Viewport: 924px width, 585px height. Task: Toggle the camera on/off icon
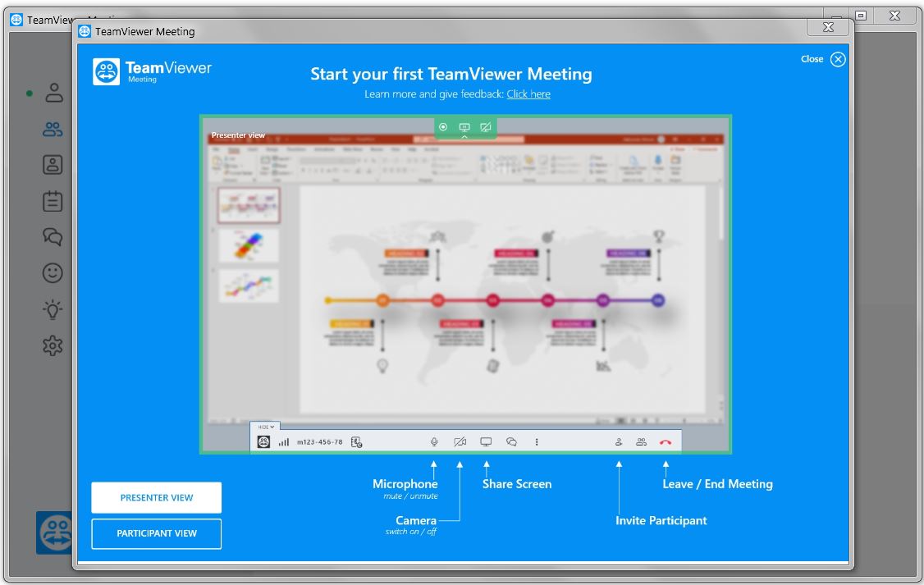[460, 442]
